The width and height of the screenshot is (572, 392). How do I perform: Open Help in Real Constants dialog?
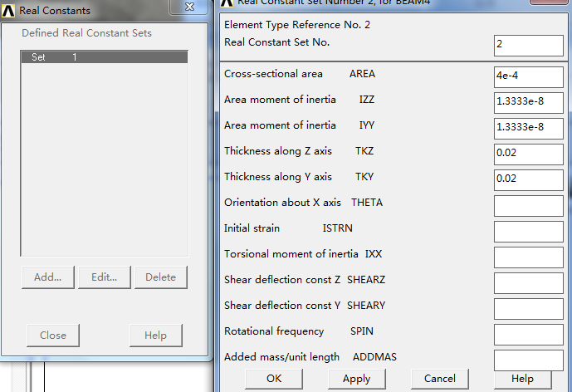[x=156, y=336]
